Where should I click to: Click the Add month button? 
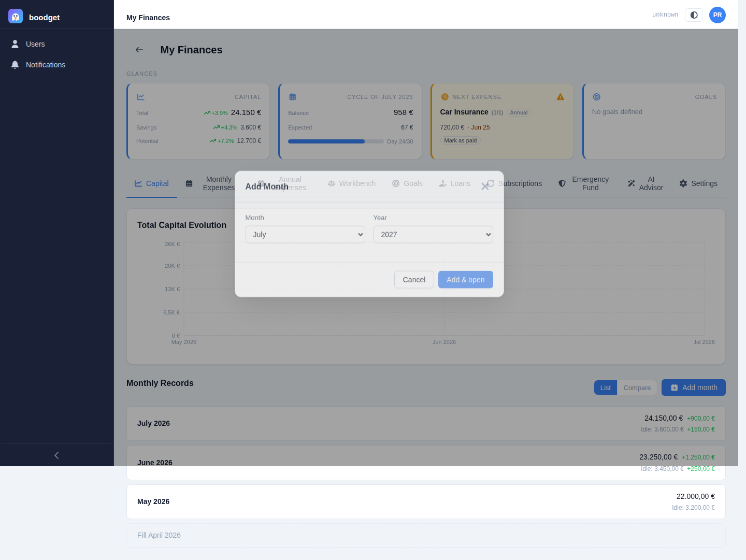tap(694, 387)
